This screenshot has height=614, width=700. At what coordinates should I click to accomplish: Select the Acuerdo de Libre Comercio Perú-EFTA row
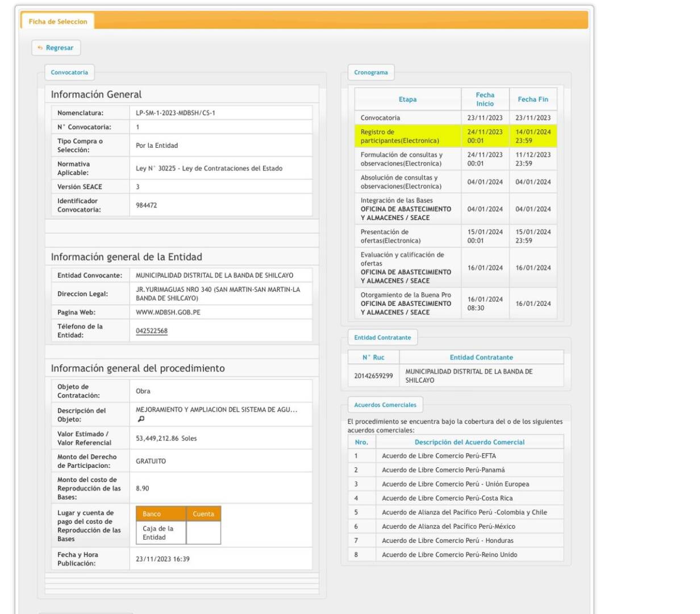tap(439, 456)
